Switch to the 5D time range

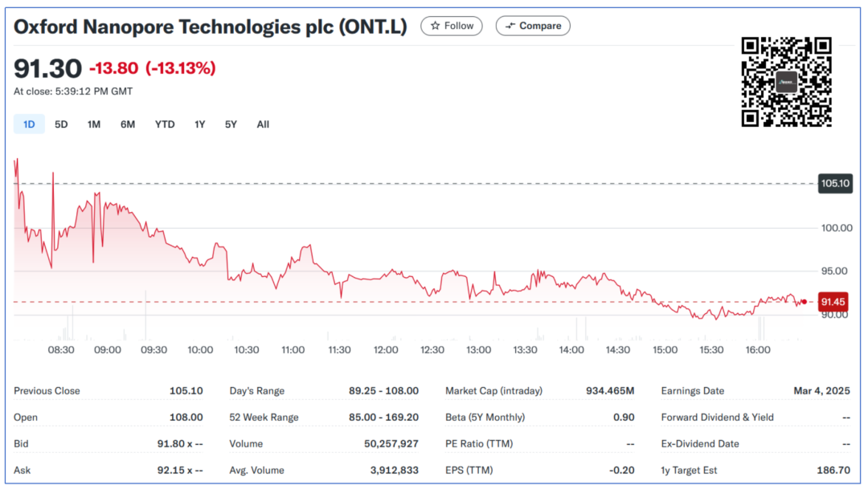(x=61, y=124)
